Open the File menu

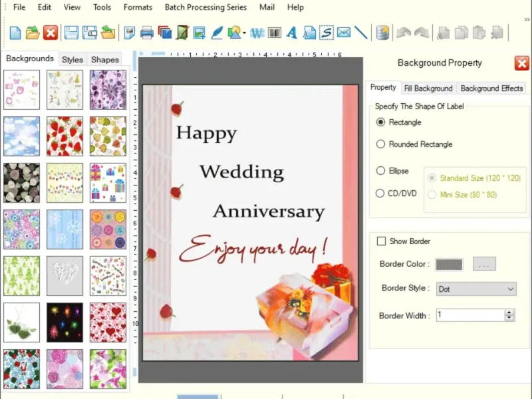click(19, 7)
